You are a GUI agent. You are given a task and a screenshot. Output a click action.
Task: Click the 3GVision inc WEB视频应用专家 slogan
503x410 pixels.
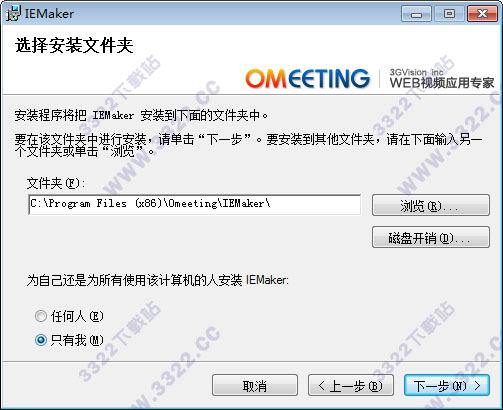(442, 79)
